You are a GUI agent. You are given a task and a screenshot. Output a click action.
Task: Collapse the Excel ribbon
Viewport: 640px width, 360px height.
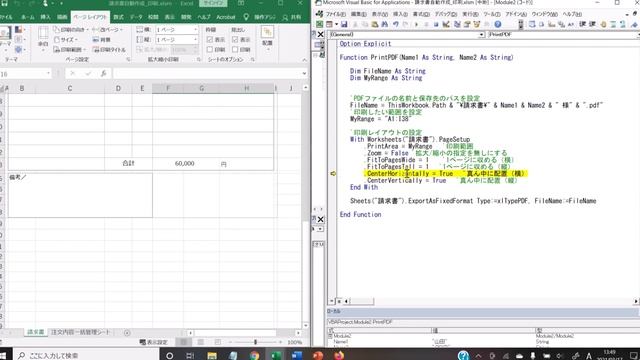point(304,60)
